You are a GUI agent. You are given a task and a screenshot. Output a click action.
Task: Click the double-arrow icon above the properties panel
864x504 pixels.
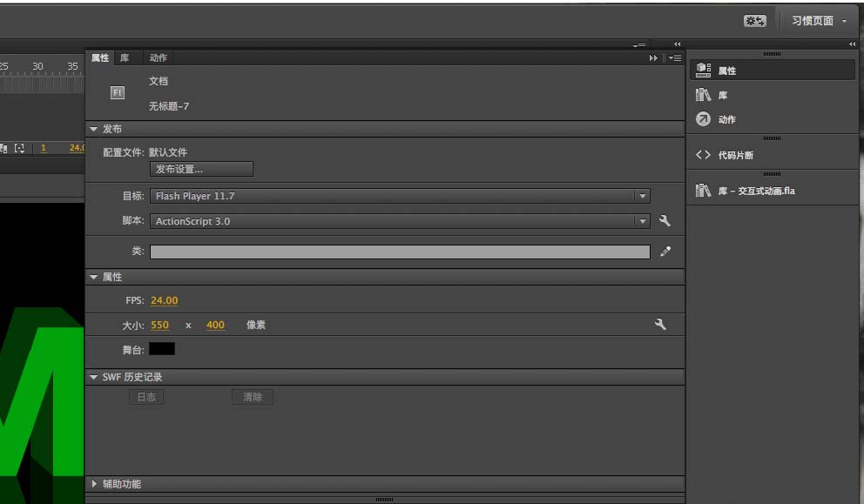pos(678,44)
